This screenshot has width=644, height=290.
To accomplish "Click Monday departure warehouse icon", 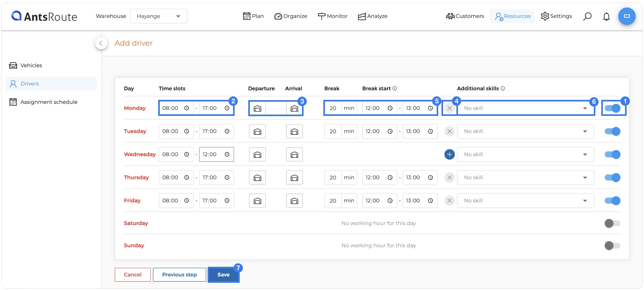I will tap(257, 108).
